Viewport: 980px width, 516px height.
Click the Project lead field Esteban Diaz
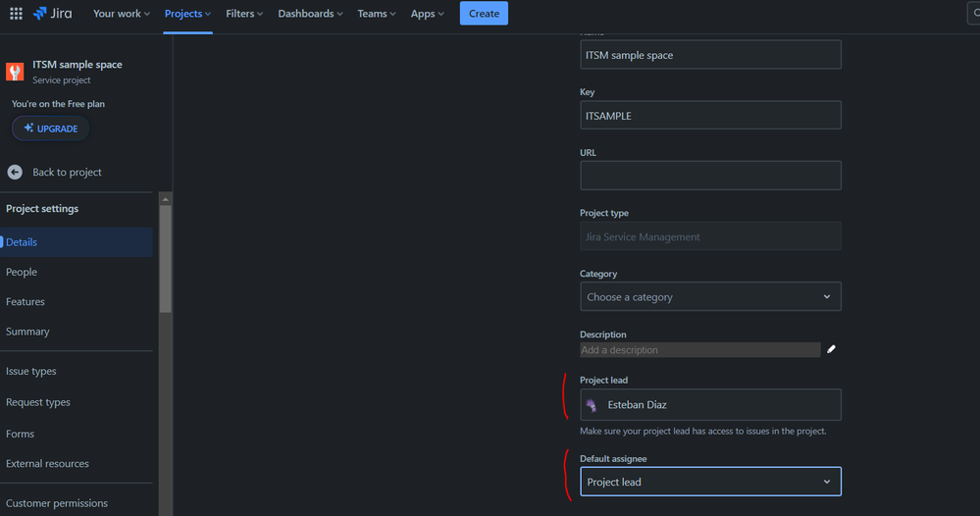[710, 405]
